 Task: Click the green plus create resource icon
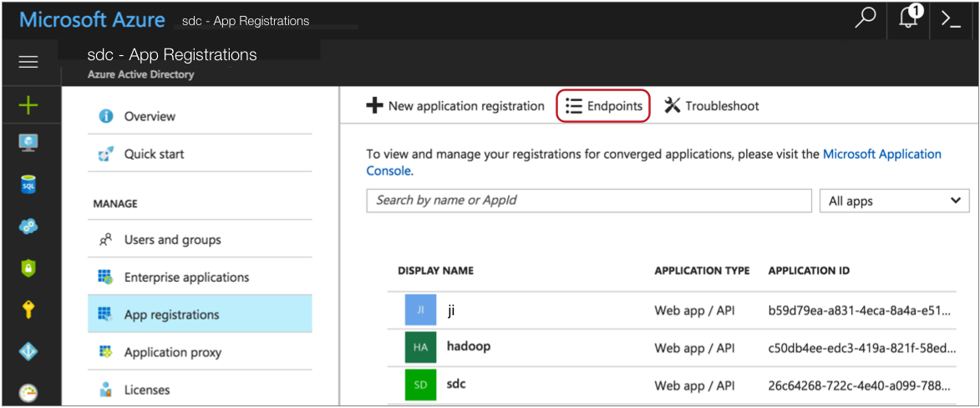pyautogui.click(x=28, y=105)
